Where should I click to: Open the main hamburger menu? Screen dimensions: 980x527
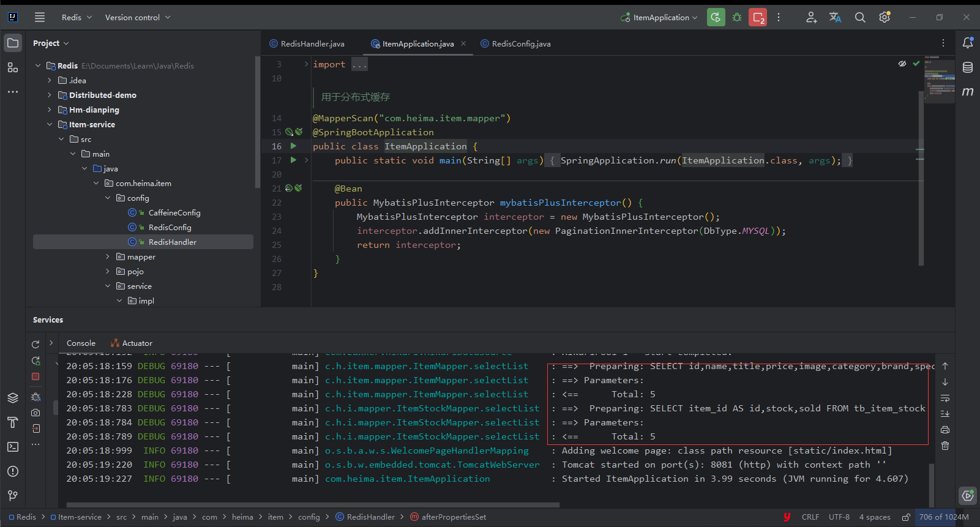click(x=40, y=17)
